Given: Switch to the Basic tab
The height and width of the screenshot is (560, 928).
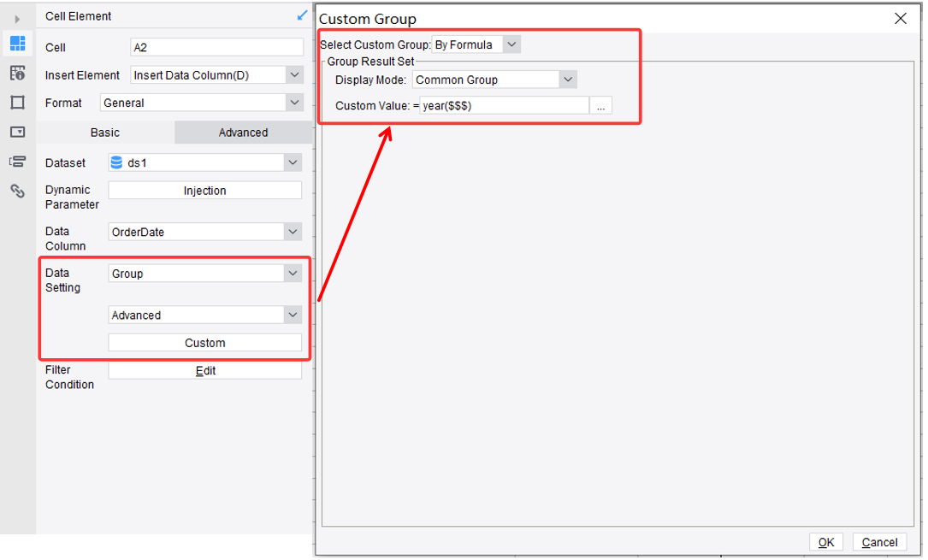Looking at the screenshot, I should coord(104,133).
